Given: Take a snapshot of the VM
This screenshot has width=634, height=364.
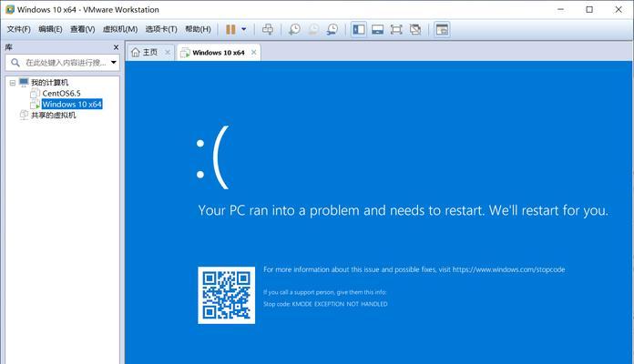Looking at the screenshot, I should [x=294, y=29].
